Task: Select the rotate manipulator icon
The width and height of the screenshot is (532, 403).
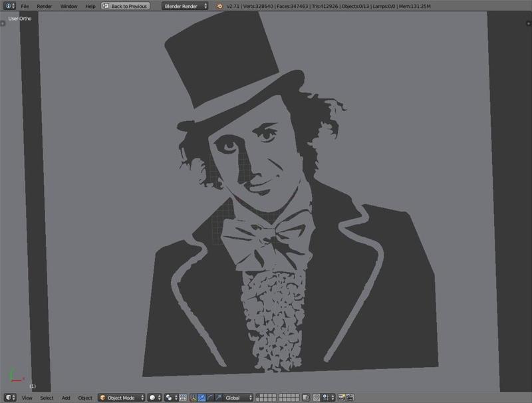Action: (x=210, y=396)
